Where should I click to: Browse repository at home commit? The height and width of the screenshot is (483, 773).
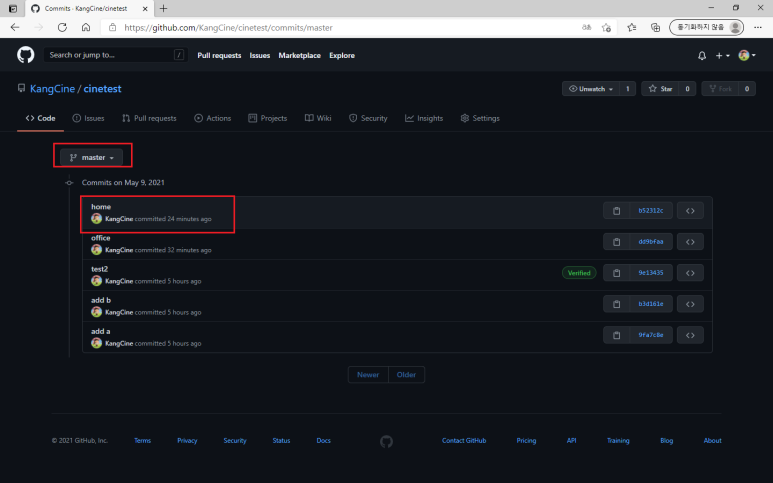point(690,211)
